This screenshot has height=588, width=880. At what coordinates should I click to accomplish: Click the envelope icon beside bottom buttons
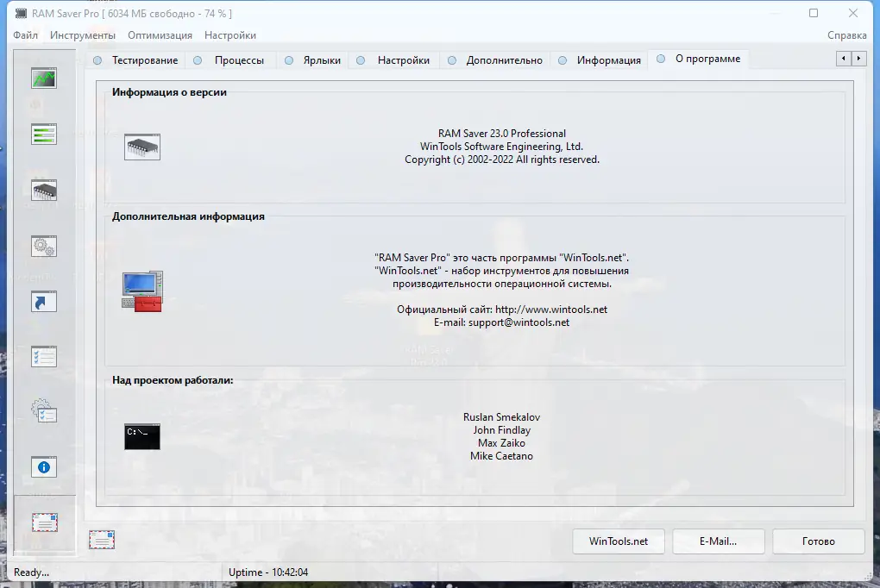[102, 540]
